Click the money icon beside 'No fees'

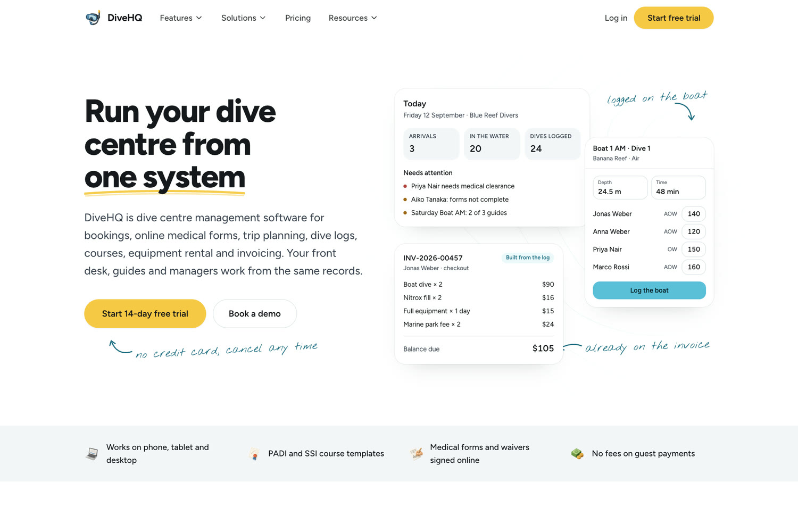click(x=577, y=454)
